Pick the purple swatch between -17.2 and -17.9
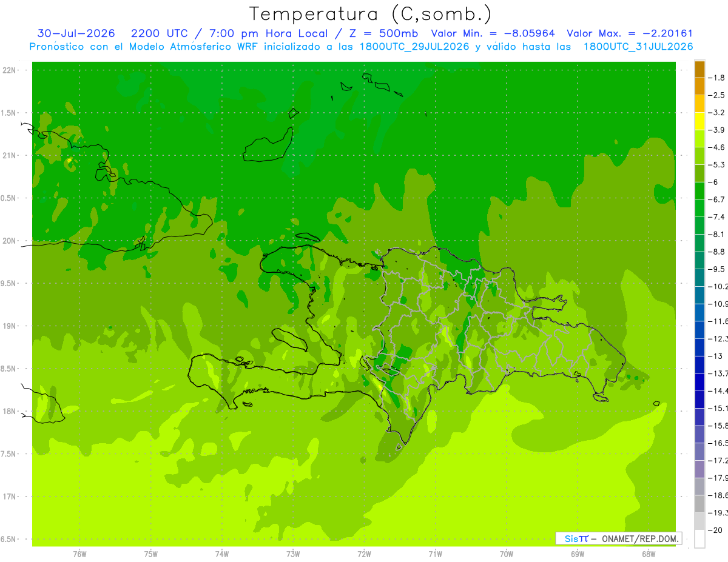This screenshot has width=728, height=562. [x=699, y=469]
